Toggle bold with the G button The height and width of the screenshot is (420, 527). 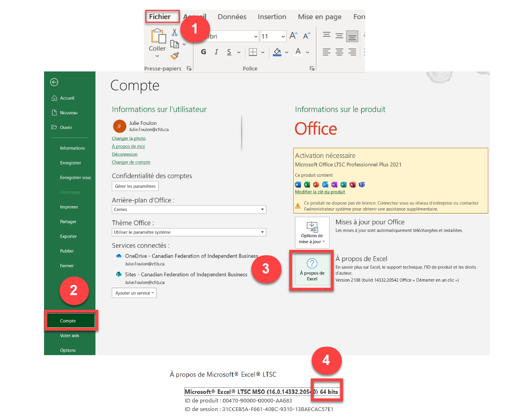tap(204, 52)
